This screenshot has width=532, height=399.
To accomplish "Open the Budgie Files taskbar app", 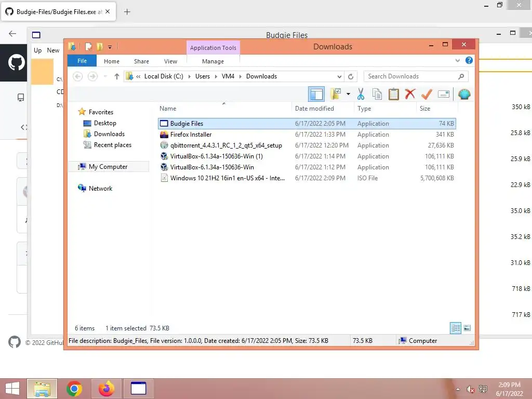I will [x=138, y=389].
